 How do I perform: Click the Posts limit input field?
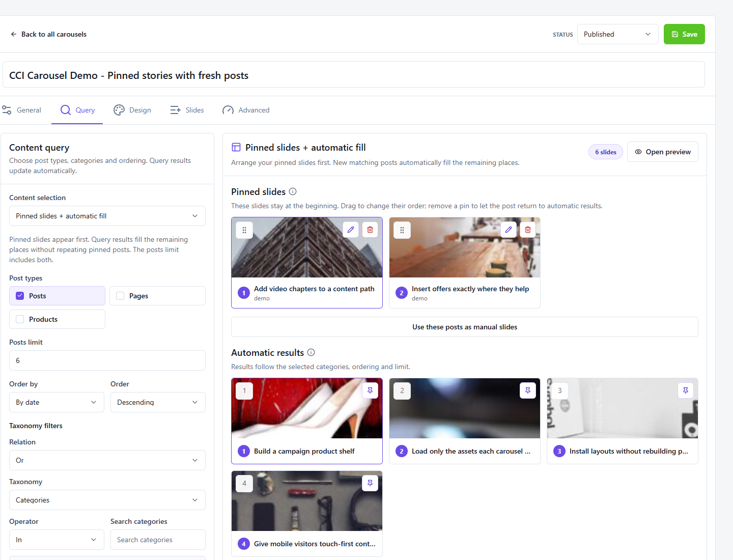coord(107,360)
